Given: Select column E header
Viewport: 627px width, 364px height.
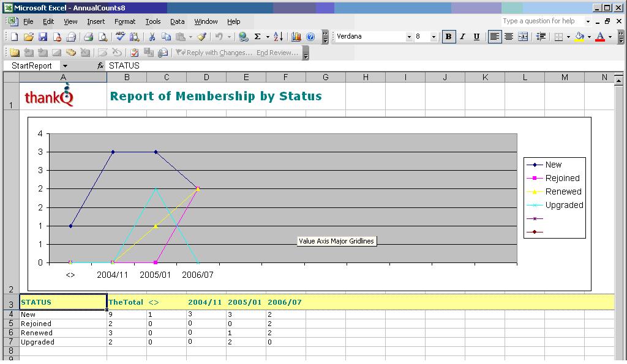Looking at the screenshot, I should 246,77.
